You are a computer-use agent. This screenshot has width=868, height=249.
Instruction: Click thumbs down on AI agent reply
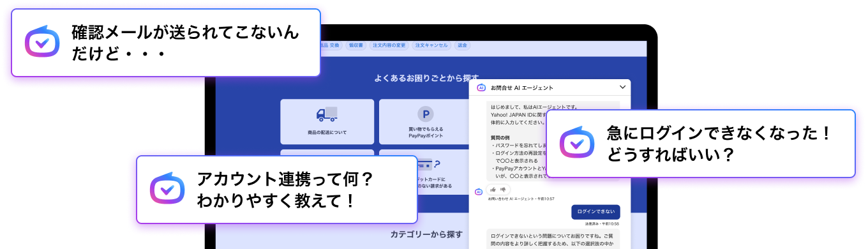[x=502, y=190]
